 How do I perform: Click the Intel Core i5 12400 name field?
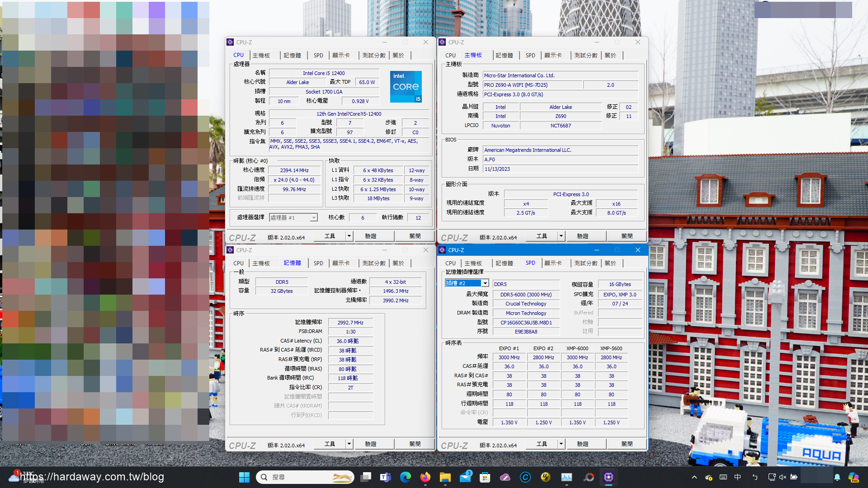pyautogui.click(x=324, y=73)
